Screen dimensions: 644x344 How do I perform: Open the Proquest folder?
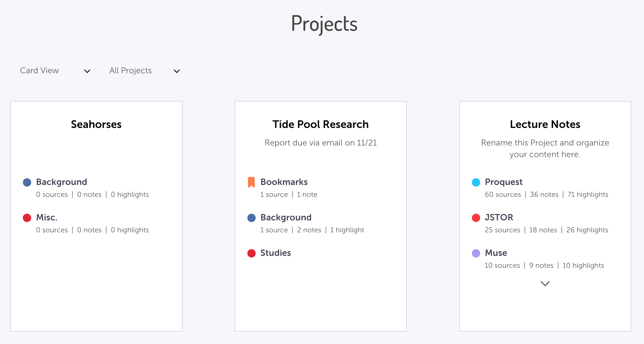504,182
